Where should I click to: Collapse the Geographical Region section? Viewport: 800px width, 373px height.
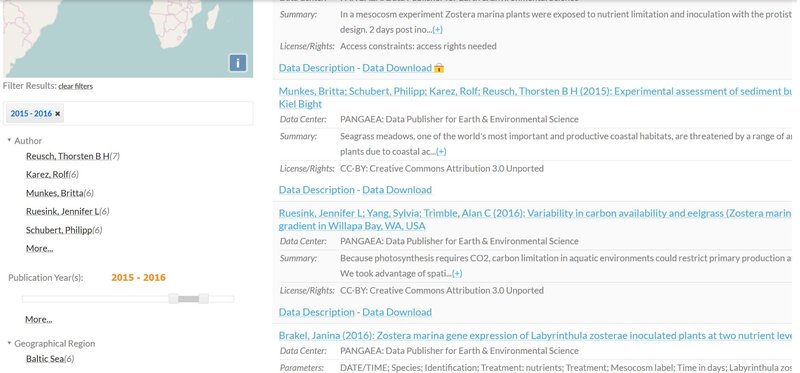[9, 343]
